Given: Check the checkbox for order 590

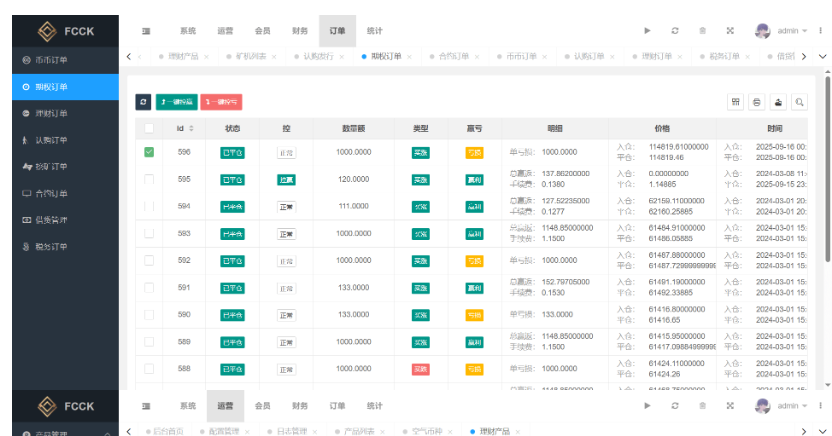Looking at the screenshot, I should (x=149, y=315).
